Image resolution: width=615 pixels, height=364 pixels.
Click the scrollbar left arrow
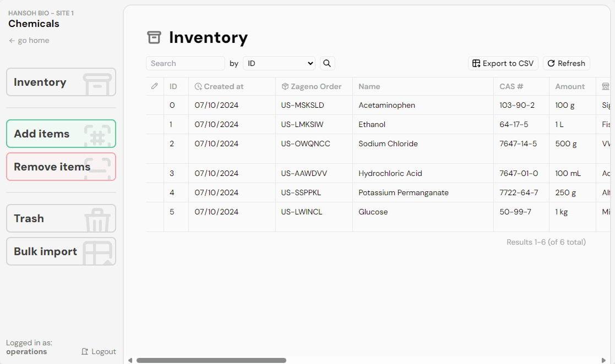130,361
